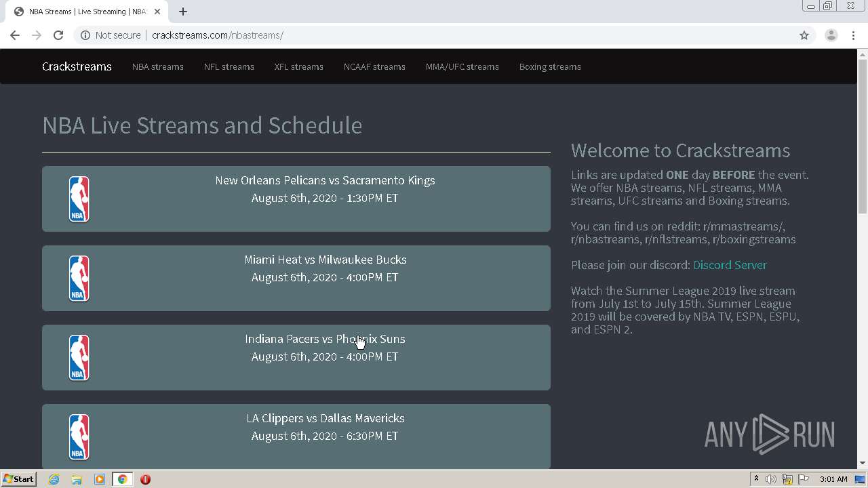Open the media player taskbar icon
Viewport: 868px width, 488px height.
pyautogui.click(x=100, y=479)
